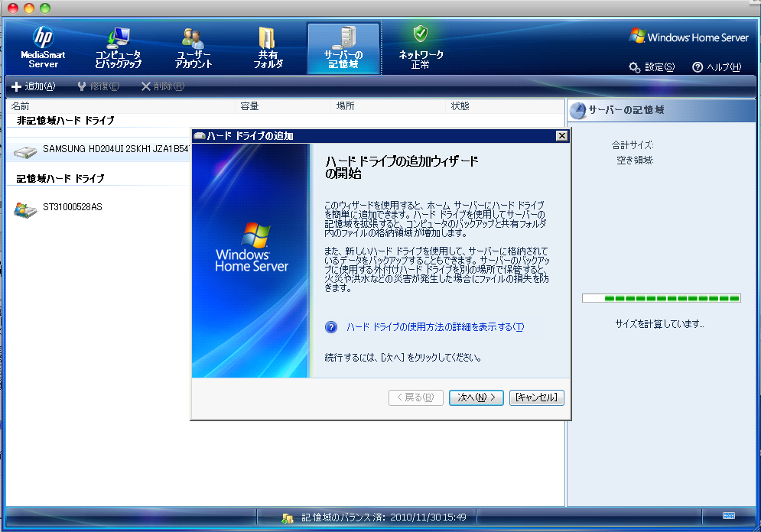Click the キャンセル button in wizard
The image size is (761, 532).
click(536, 397)
